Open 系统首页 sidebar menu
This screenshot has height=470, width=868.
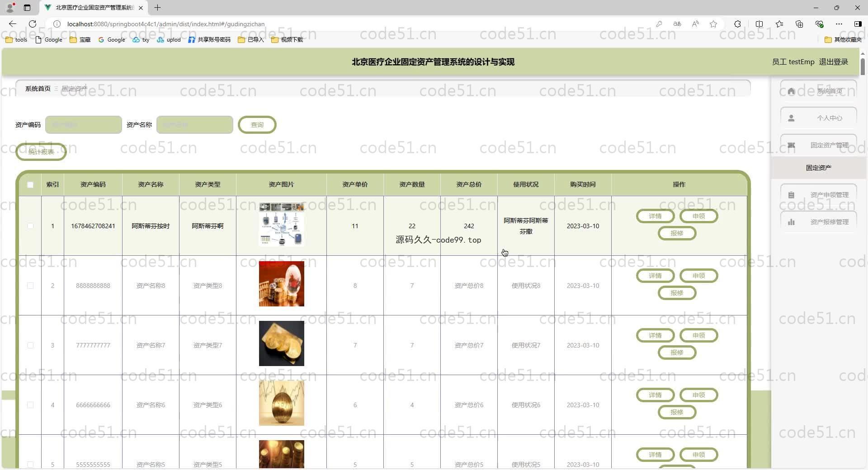818,91
